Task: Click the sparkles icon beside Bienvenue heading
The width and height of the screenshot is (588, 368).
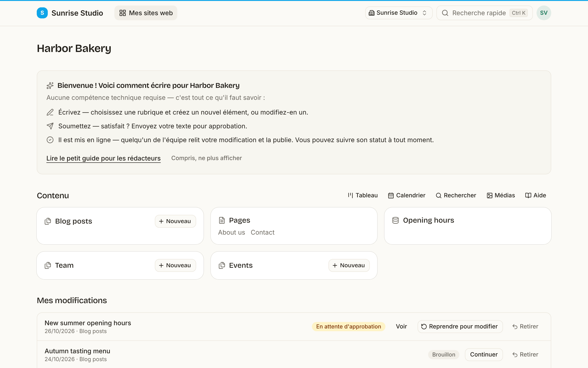Action: [x=50, y=85]
